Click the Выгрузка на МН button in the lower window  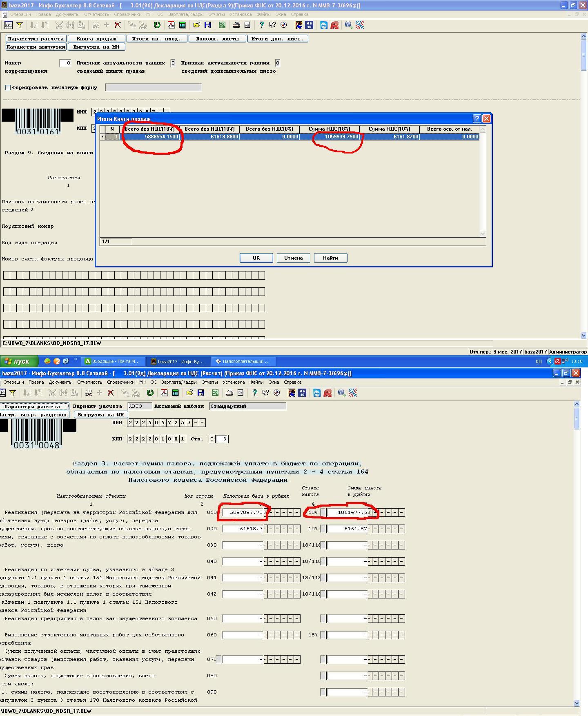coord(101,415)
